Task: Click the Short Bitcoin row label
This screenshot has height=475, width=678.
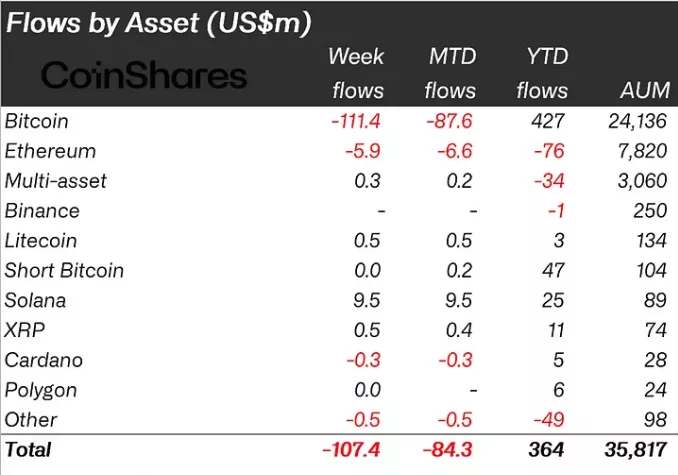Action: (x=64, y=270)
